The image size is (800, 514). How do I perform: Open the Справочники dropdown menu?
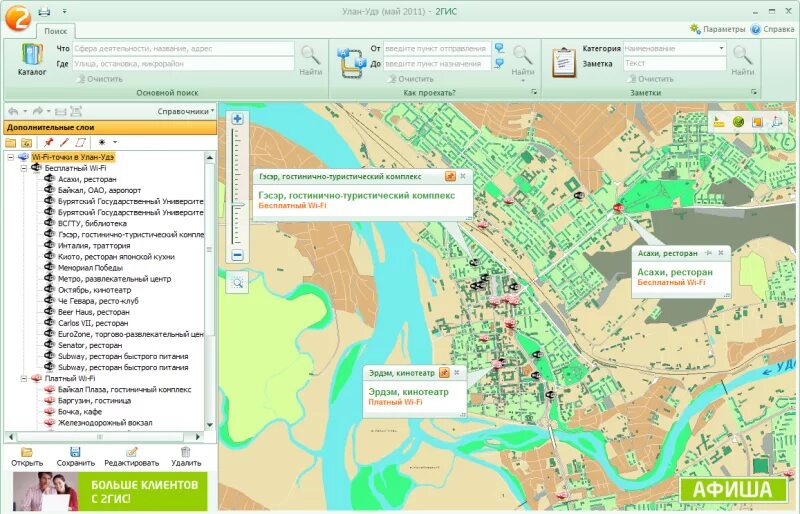(186, 111)
